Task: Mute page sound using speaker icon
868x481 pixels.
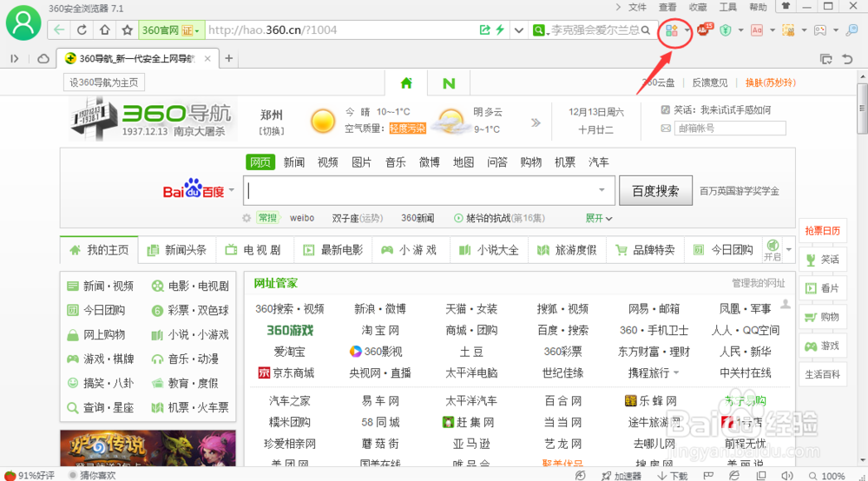Action: click(x=786, y=476)
